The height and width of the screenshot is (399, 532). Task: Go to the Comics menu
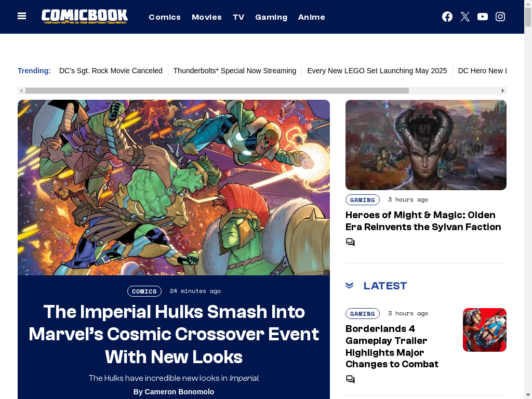click(165, 17)
